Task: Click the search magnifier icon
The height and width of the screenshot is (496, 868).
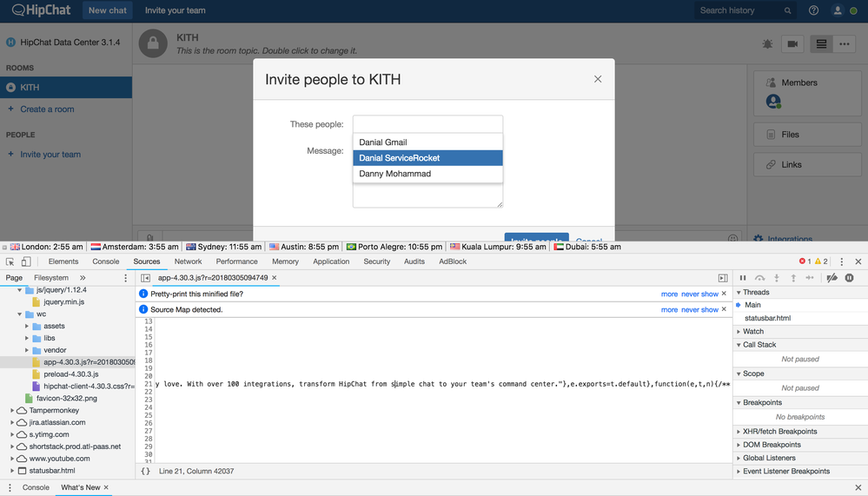Action: click(x=787, y=10)
